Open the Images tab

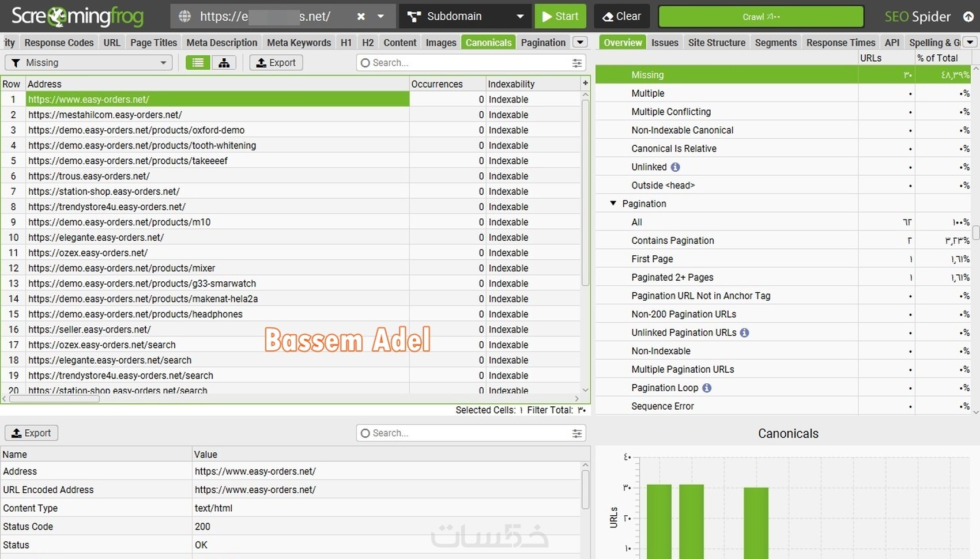[441, 42]
